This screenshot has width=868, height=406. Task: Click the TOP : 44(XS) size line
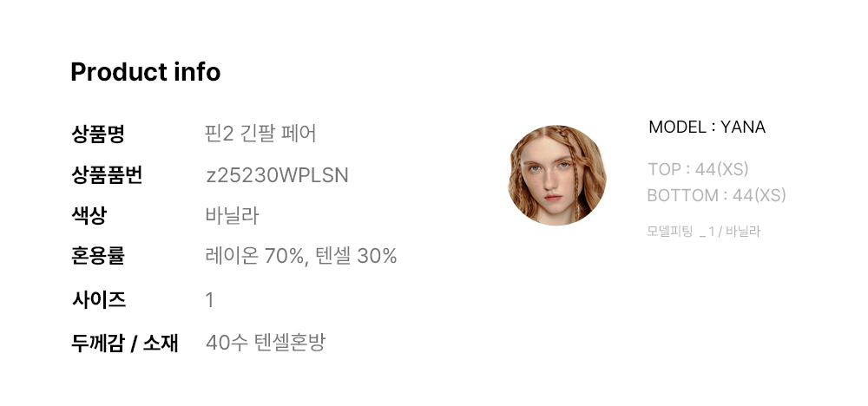[698, 169]
